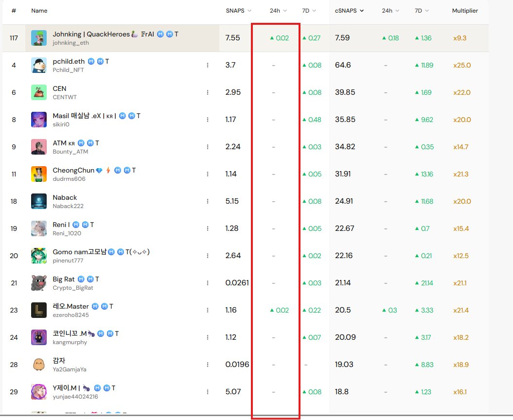Viewport: 513px width, 420px height.
Task: Click the first blue M badge beside Big Rat
Action: [x=81, y=279]
